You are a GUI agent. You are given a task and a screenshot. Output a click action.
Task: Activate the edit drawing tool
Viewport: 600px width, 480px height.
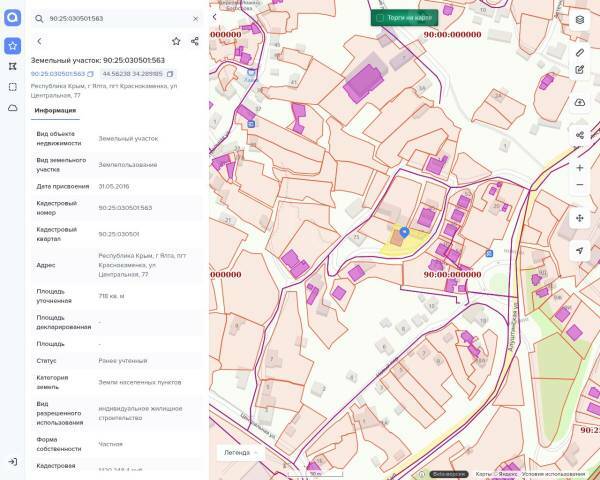[x=580, y=70]
